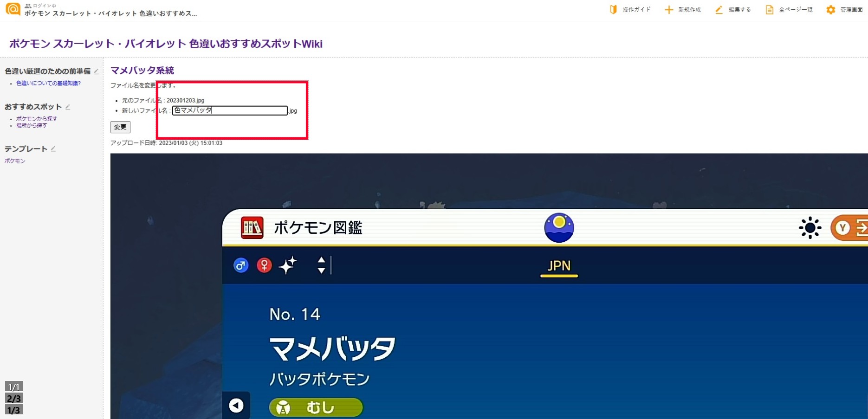Viewport: 868px width, 419px height.
Task: Open the ポケモン template link
Action: 15,161
